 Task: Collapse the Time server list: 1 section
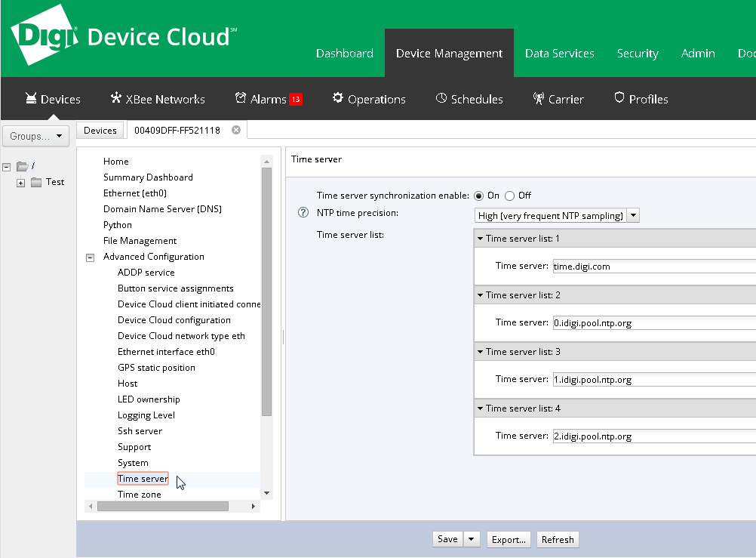coord(480,239)
